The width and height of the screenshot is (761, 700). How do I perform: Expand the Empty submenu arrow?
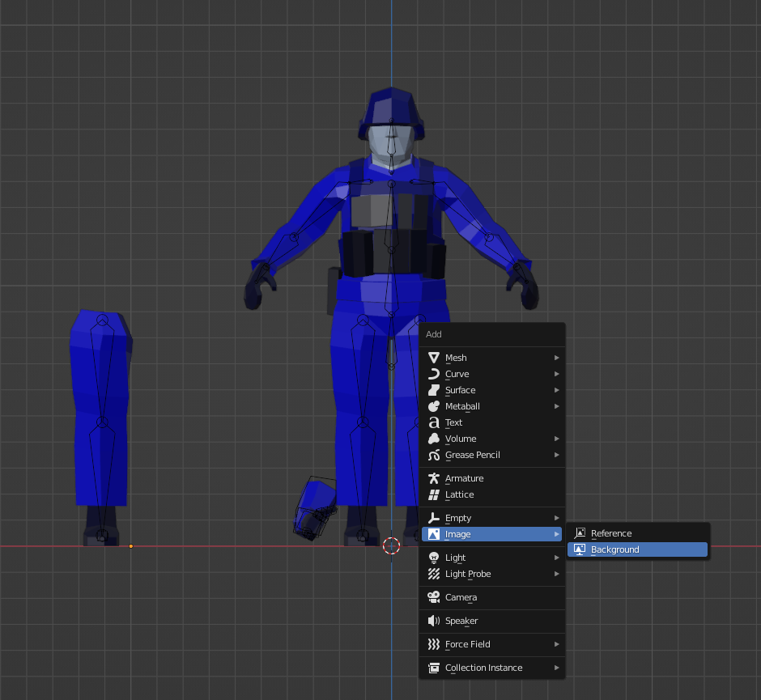point(556,518)
